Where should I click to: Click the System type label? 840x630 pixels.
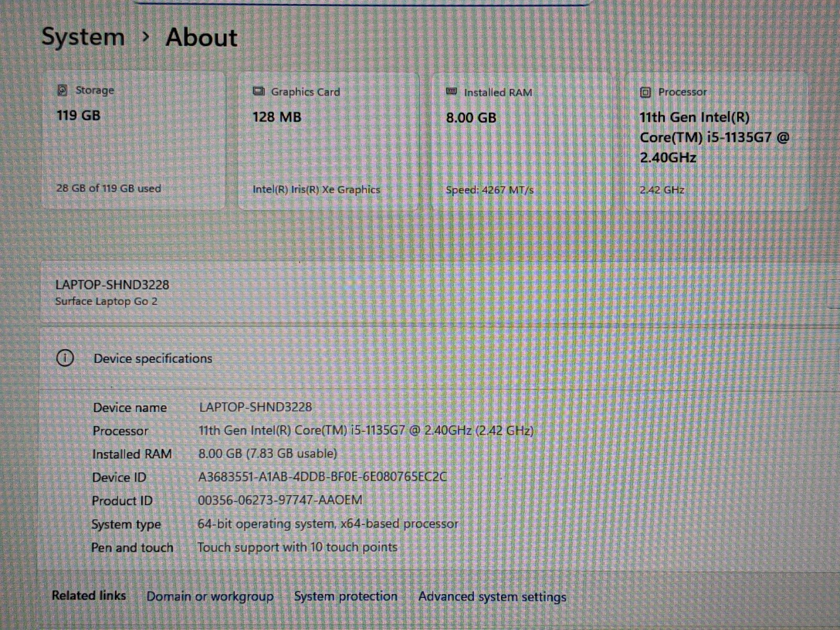pos(126,524)
